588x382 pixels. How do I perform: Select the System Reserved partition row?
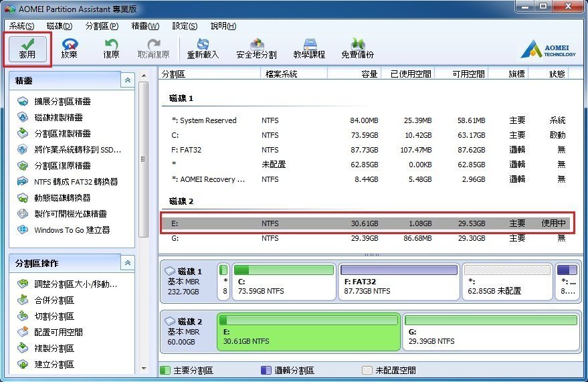tap(367, 120)
